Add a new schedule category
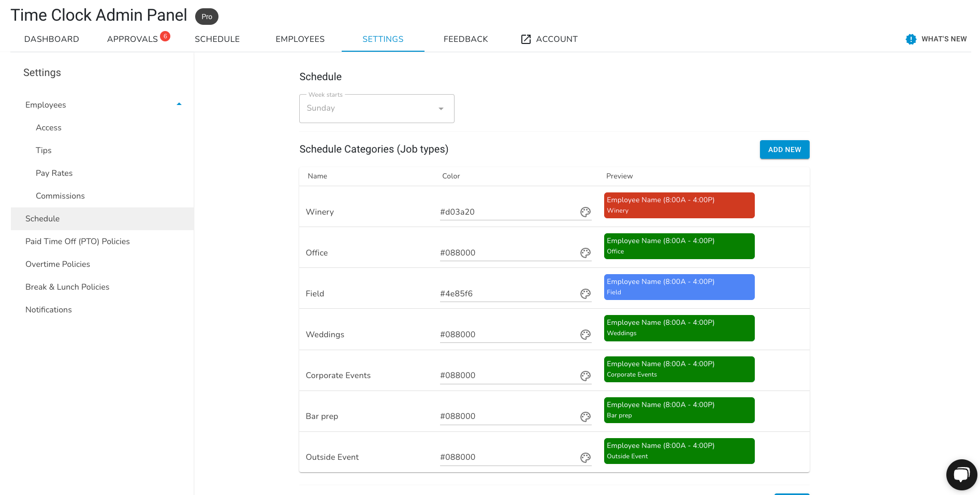This screenshot has width=980, height=495. point(785,149)
